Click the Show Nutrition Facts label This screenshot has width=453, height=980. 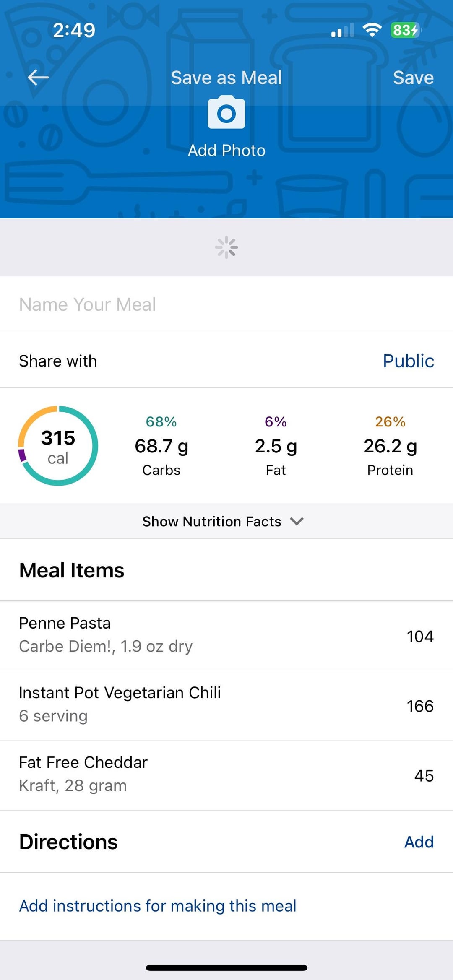[x=212, y=521]
